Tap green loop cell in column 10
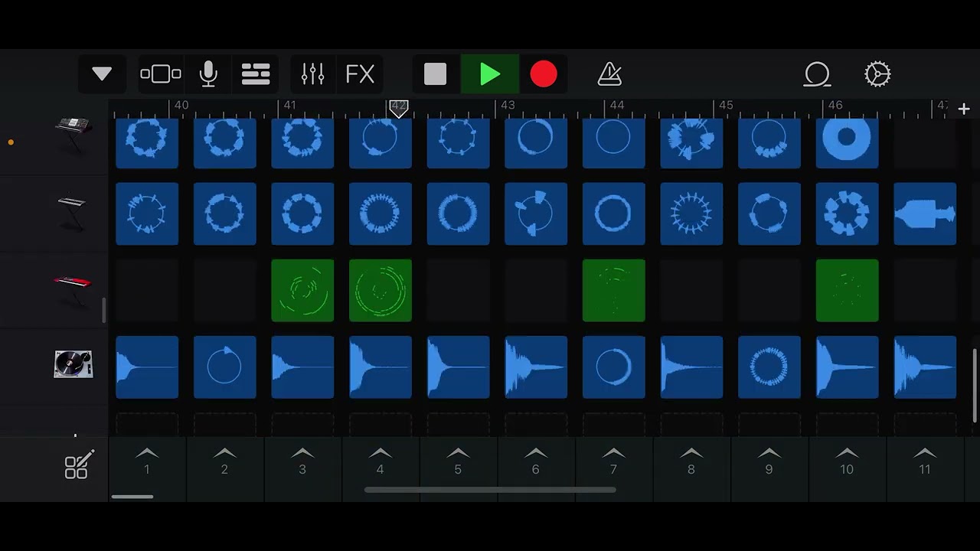Image resolution: width=980 pixels, height=551 pixels. [x=848, y=291]
